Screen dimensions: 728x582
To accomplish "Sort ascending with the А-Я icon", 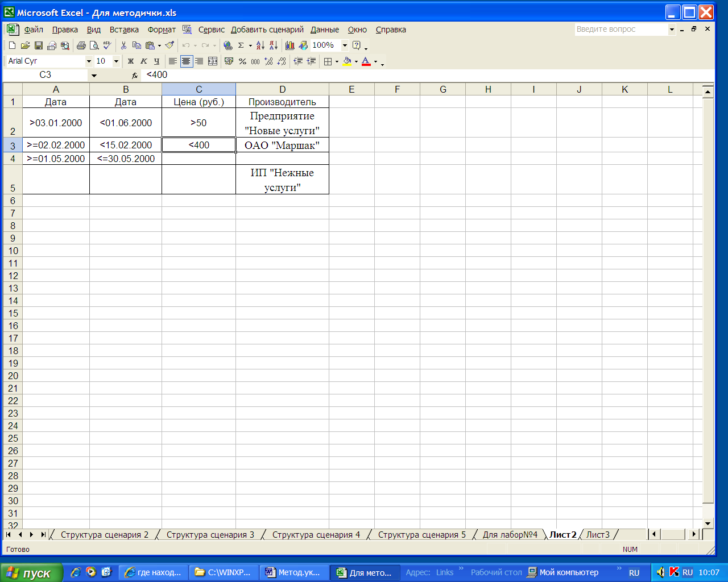I will point(260,45).
